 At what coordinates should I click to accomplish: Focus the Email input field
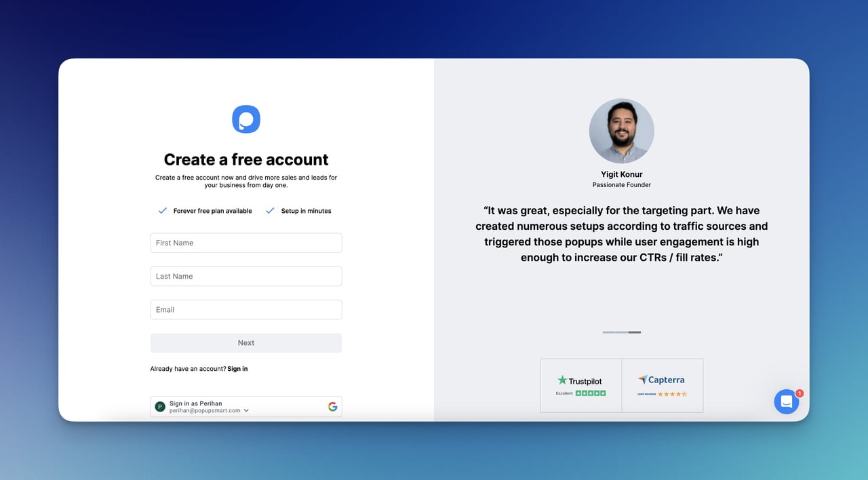(x=245, y=309)
